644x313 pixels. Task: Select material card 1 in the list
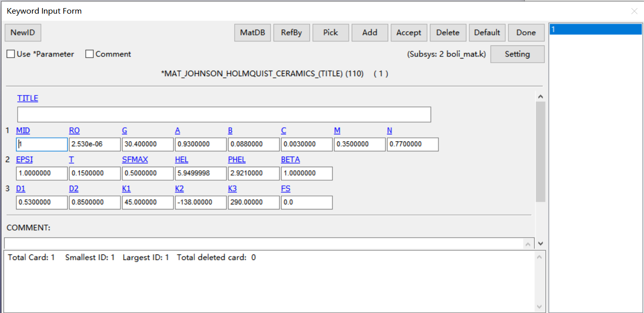coord(596,29)
